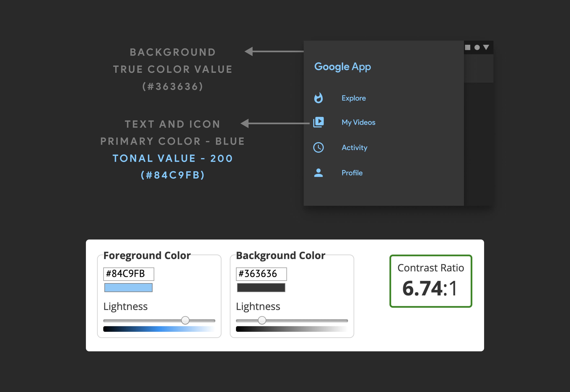Open the Explore menu item

[354, 98]
